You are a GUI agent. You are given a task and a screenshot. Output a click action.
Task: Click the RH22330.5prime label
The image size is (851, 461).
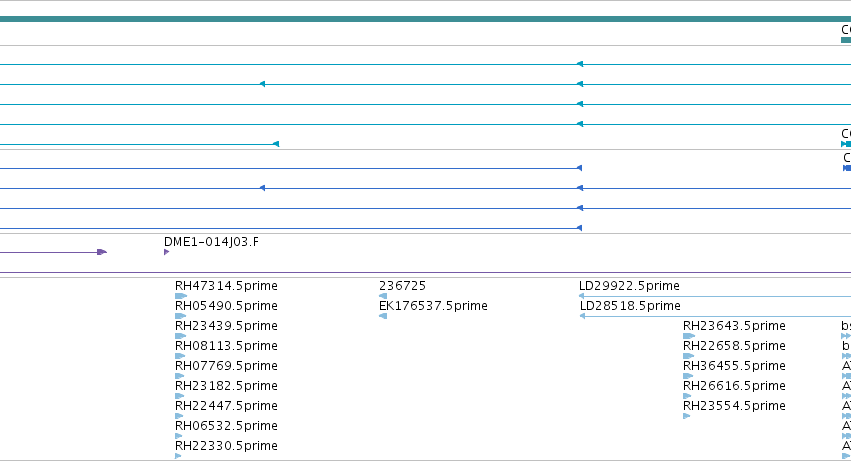coord(226,446)
